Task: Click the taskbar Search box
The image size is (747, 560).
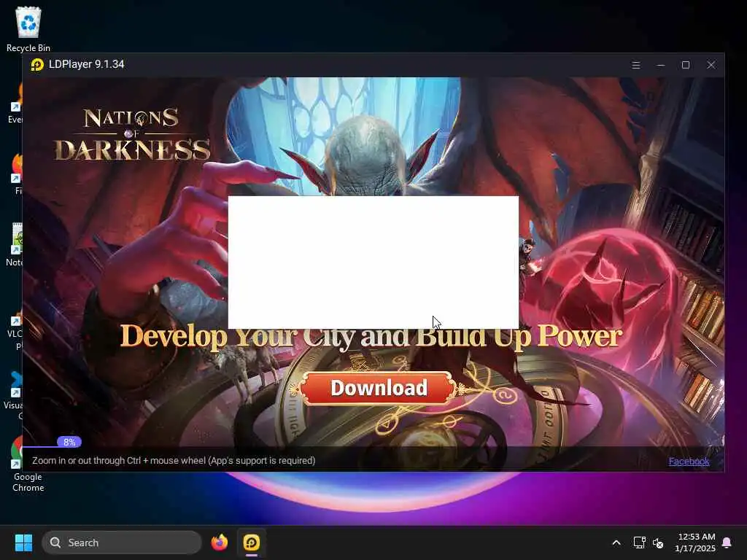Action: (122, 542)
